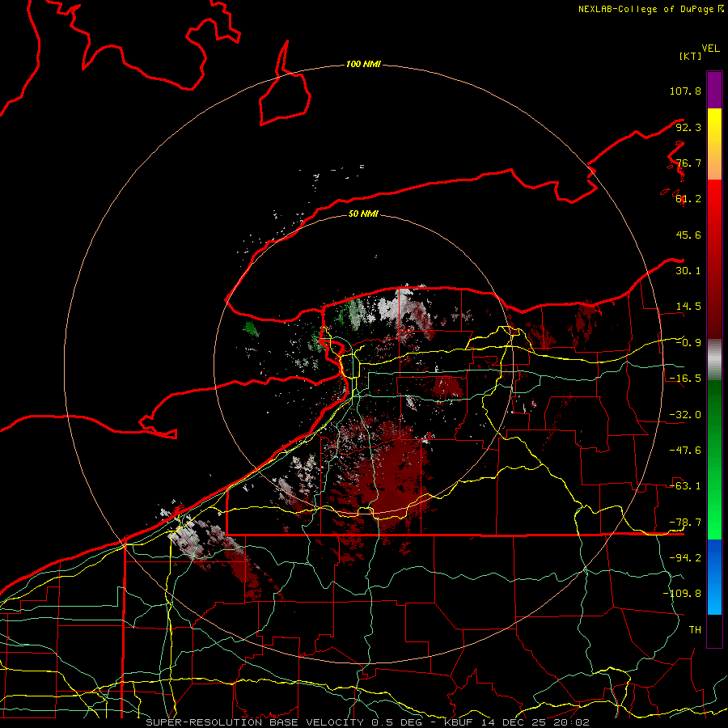Click the purple segment of velocity color bar
728x728 pixels.
[x=714, y=90]
